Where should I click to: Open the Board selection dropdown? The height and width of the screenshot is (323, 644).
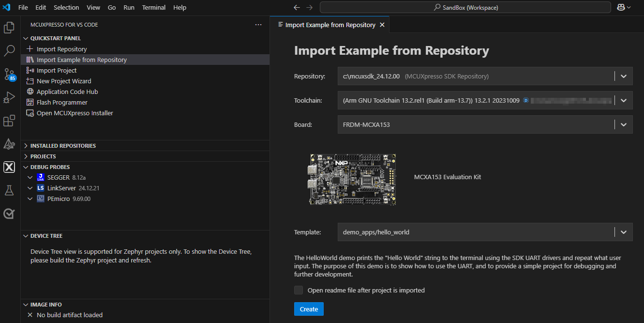pos(623,124)
